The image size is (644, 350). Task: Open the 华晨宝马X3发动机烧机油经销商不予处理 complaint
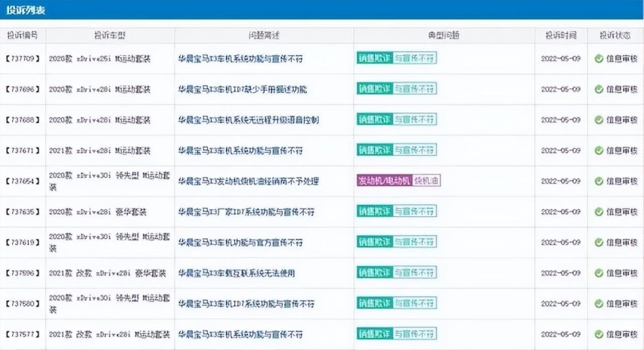(248, 181)
